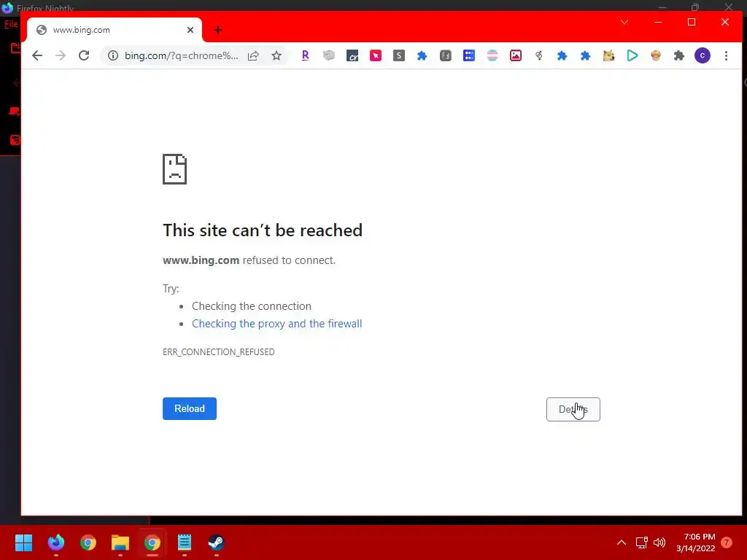Expand the tab search chevron
747x560 pixels.
[624, 22]
